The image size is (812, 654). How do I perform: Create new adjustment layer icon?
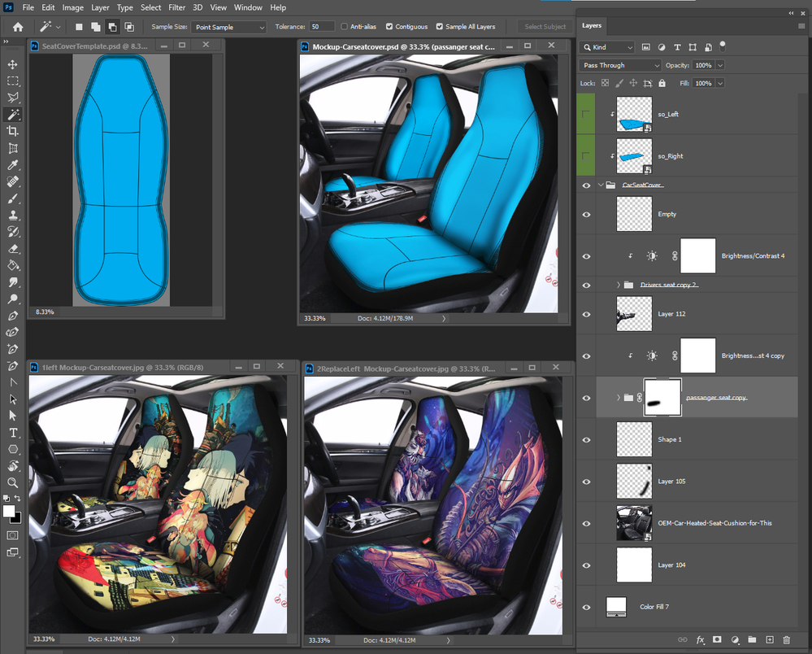(x=735, y=640)
